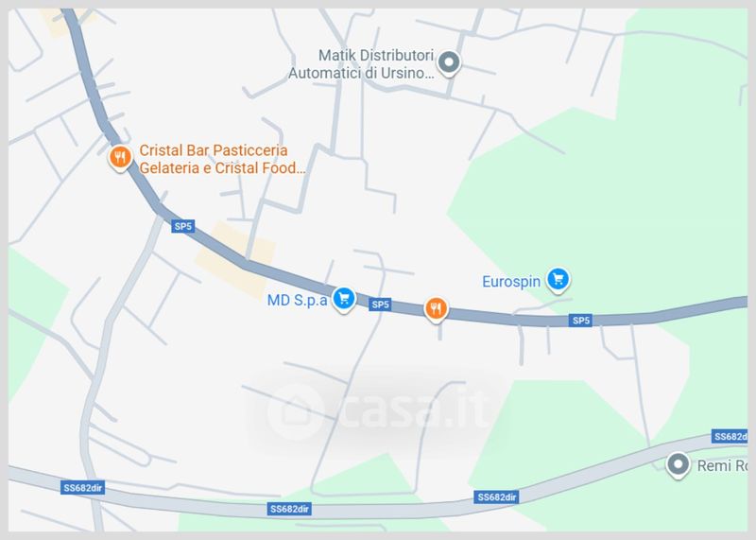
Task: Click the beige highlighted area along SP5
Action: (x=235, y=260)
